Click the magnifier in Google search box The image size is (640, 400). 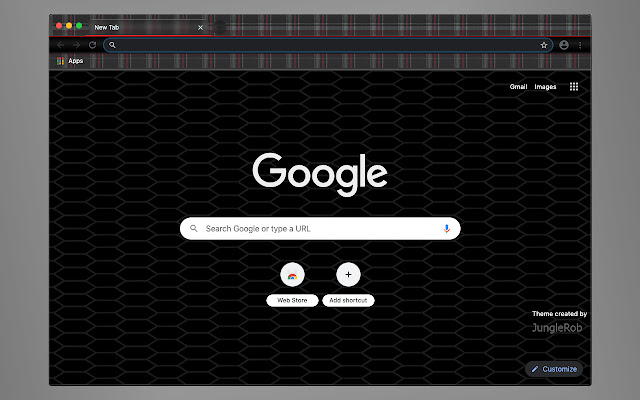(194, 229)
